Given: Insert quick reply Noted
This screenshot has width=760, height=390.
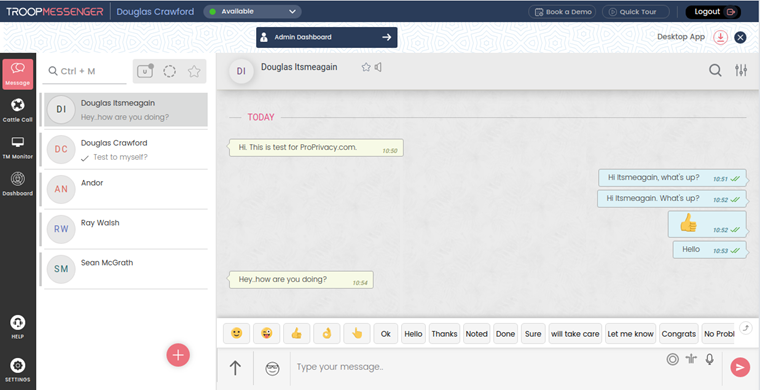Looking at the screenshot, I should pos(476,334).
